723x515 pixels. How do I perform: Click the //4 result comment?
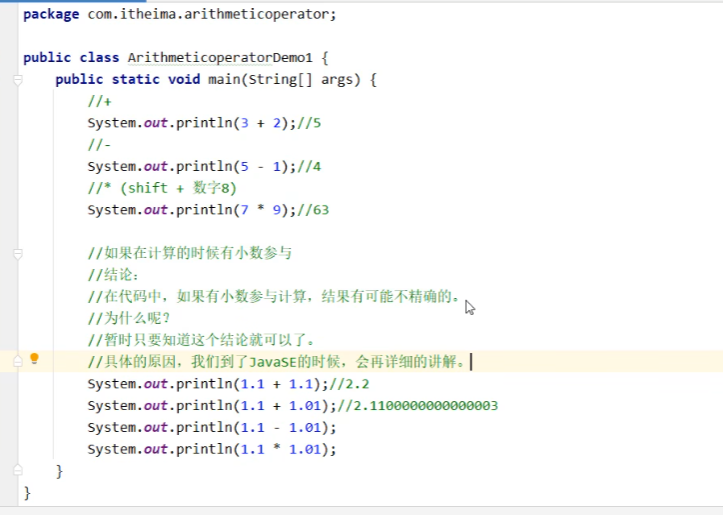coord(309,166)
